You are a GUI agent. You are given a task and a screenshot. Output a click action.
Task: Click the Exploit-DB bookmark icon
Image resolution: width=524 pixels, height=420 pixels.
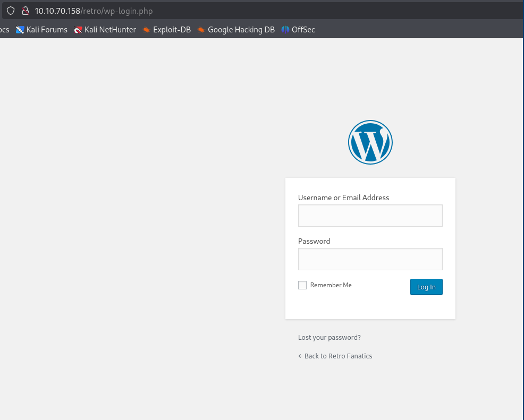pos(147,30)
